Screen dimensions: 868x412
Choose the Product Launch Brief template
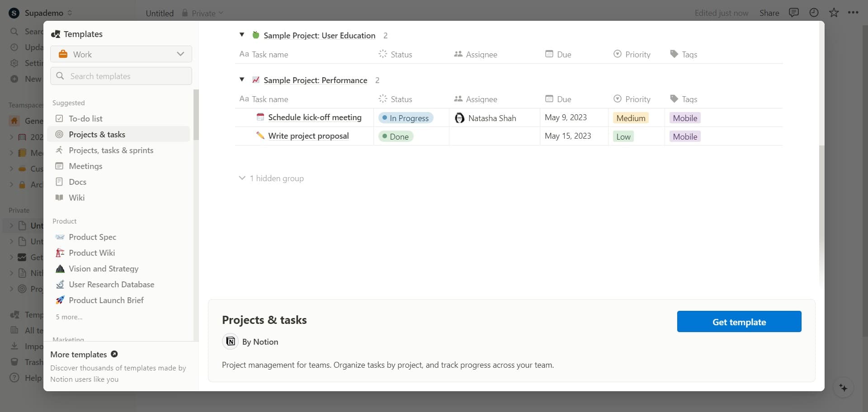(106, 300)
